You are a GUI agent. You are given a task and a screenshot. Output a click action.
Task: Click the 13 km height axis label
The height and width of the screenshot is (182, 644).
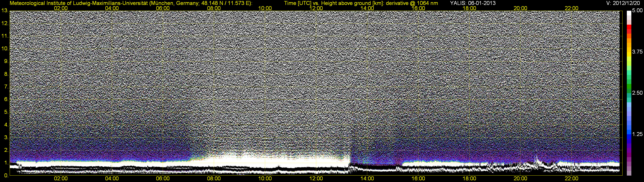pyautogui.click(x=5, y=11)
